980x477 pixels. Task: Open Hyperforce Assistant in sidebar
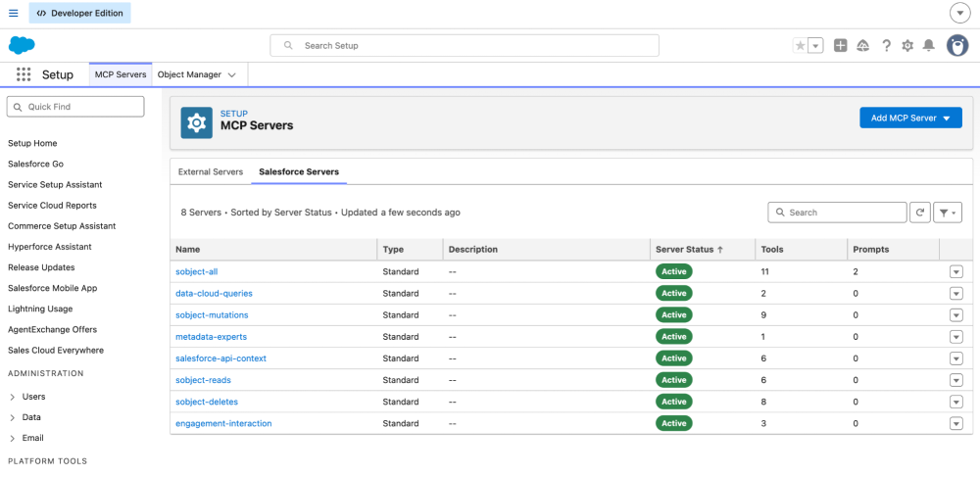pos(49,247)
